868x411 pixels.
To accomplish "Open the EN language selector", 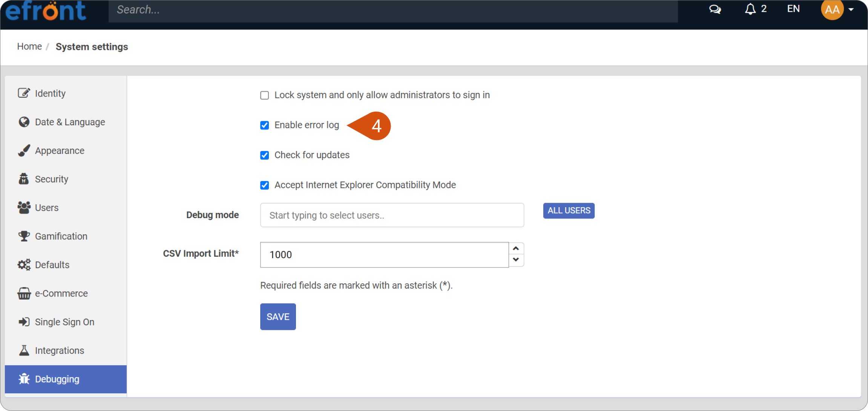I will (793, 9).
